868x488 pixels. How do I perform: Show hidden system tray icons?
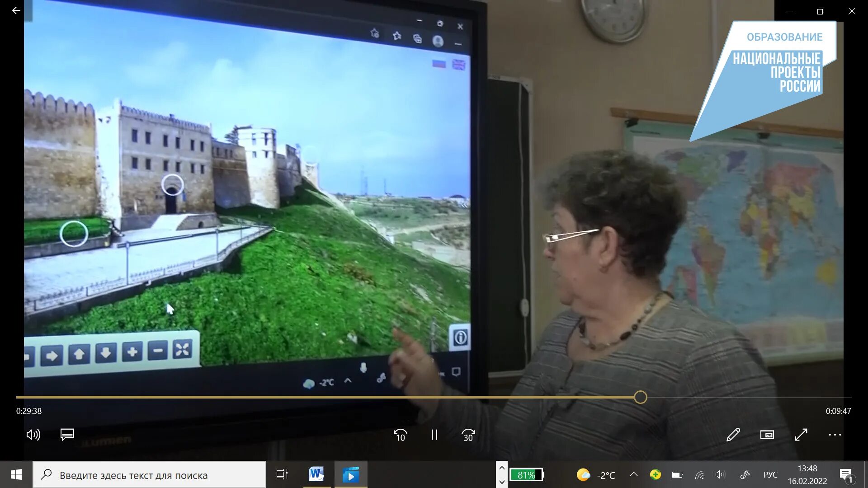point(634,474)
